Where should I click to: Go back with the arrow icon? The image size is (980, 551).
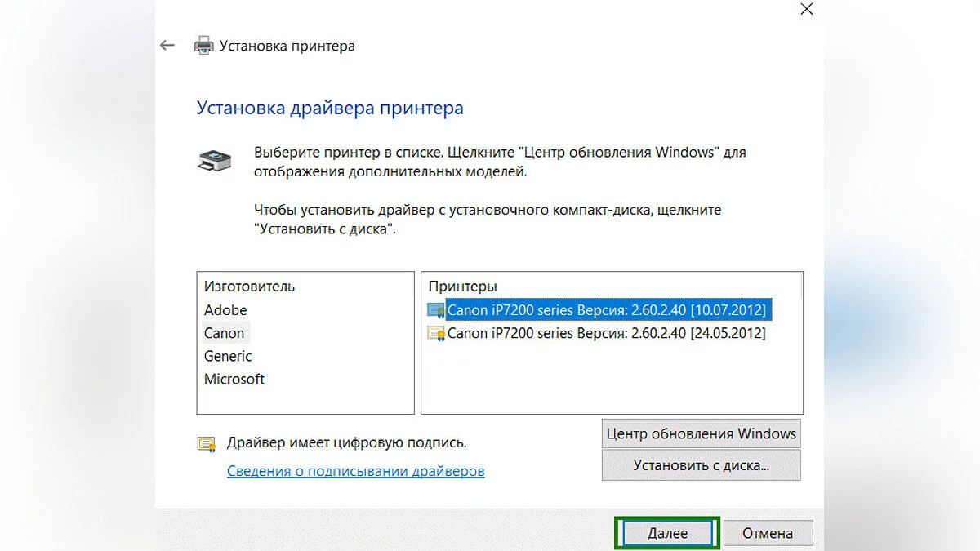coord(167,46)
